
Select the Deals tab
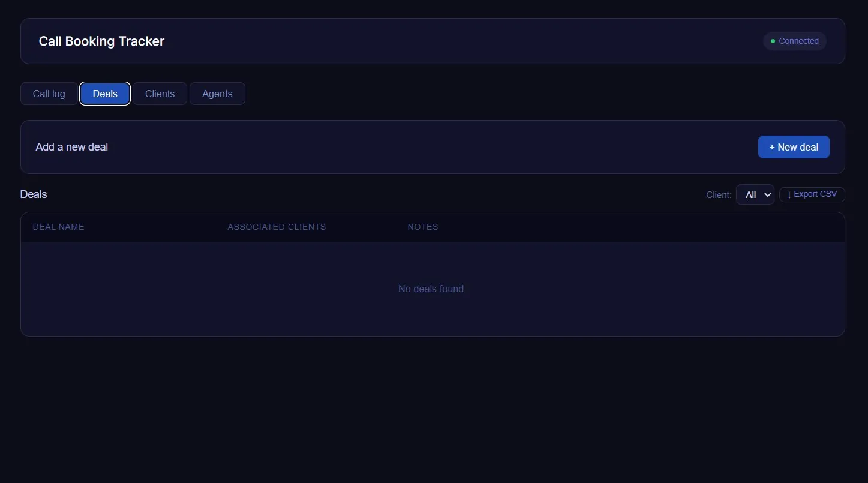[x=105, y=94]
